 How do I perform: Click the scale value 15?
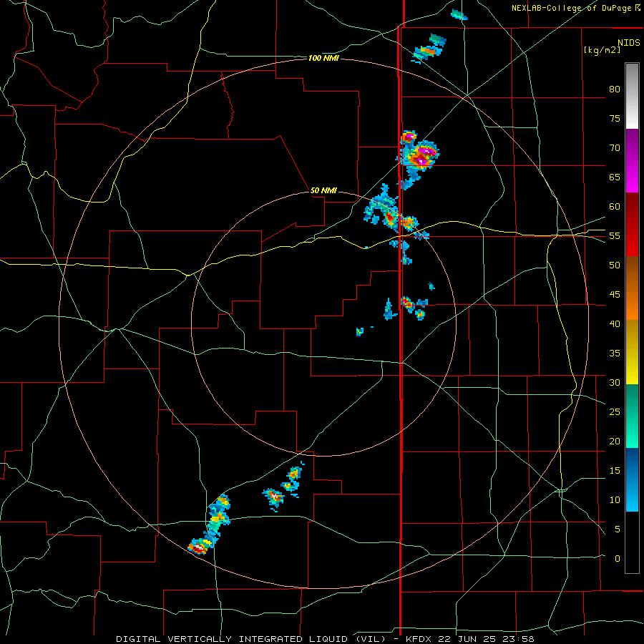[615, 471]
